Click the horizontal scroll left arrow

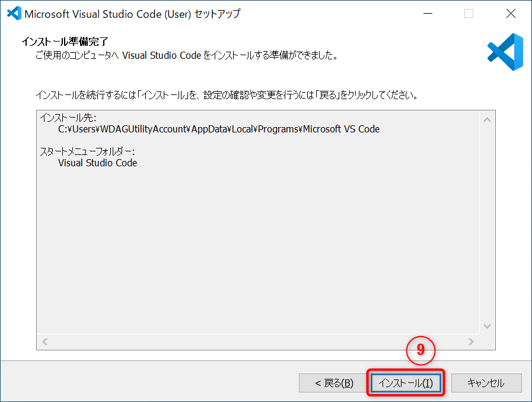45,341
